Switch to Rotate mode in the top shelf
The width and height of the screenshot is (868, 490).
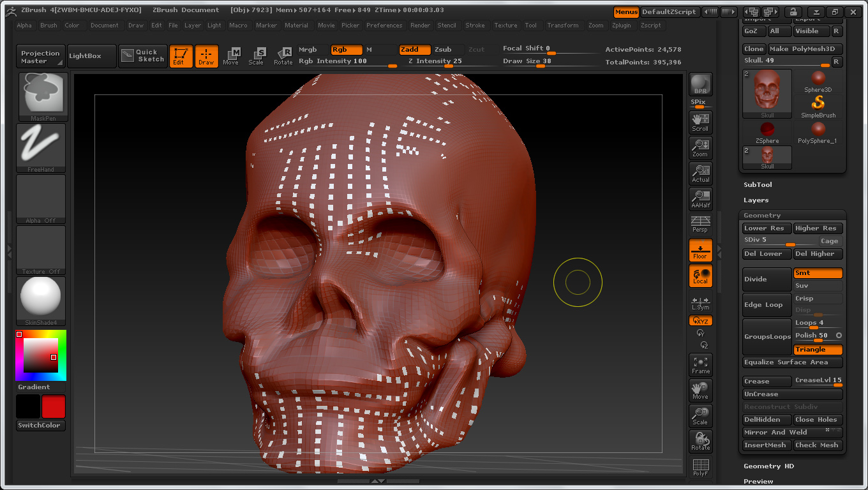(x=283, y=56)
